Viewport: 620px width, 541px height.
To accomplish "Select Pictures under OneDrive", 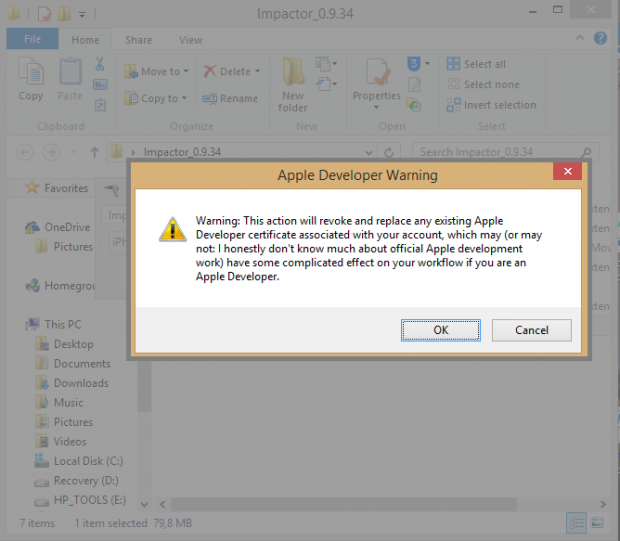I will (x=64, y=246).
